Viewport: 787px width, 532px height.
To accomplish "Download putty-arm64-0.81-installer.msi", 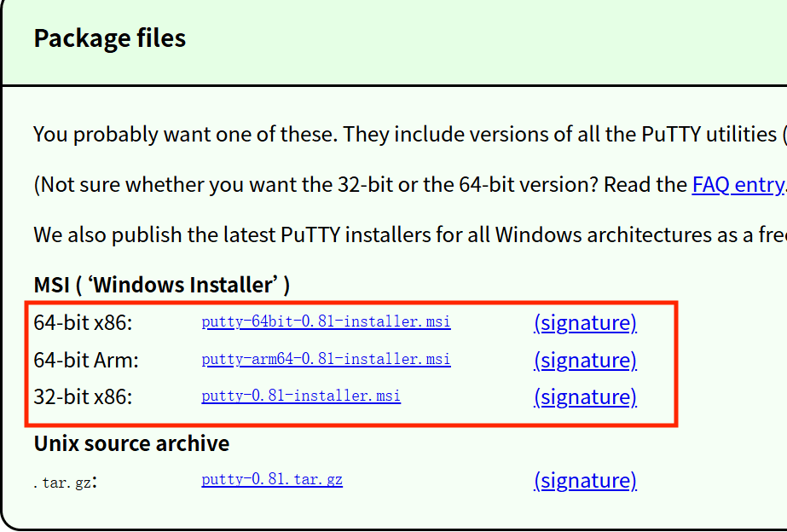I will click(326, 359).
